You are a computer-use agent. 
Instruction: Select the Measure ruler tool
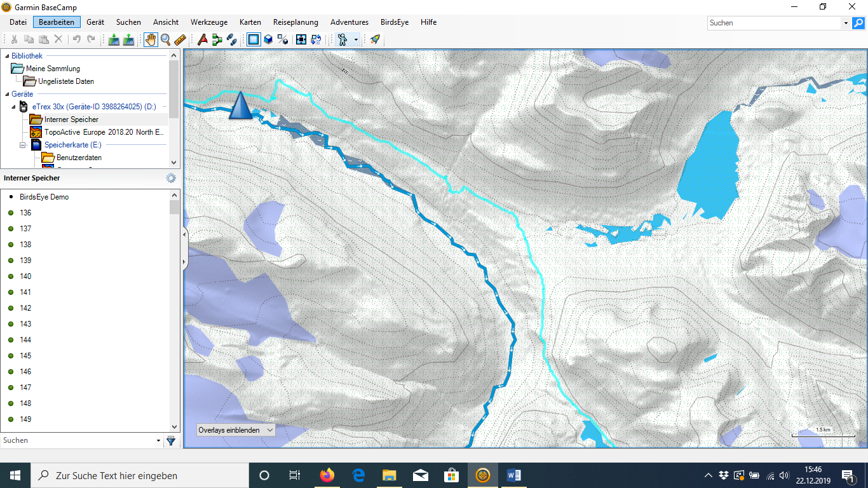(180, 39)
